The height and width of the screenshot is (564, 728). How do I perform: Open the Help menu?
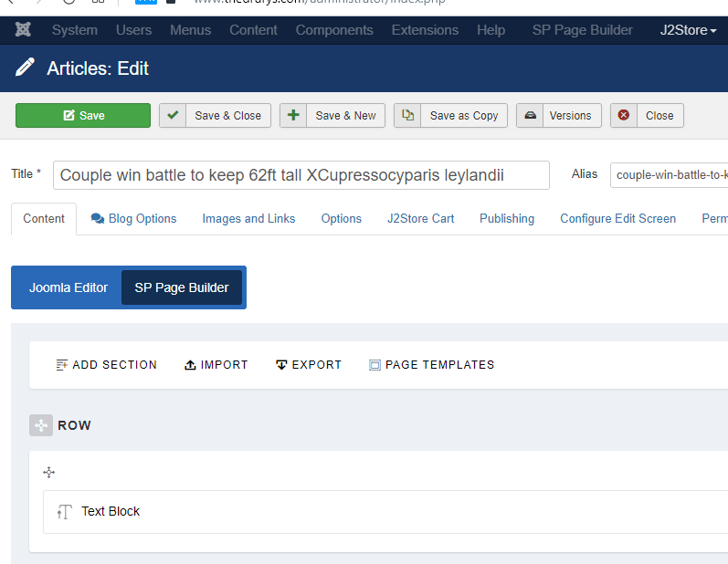pos(491,30)
